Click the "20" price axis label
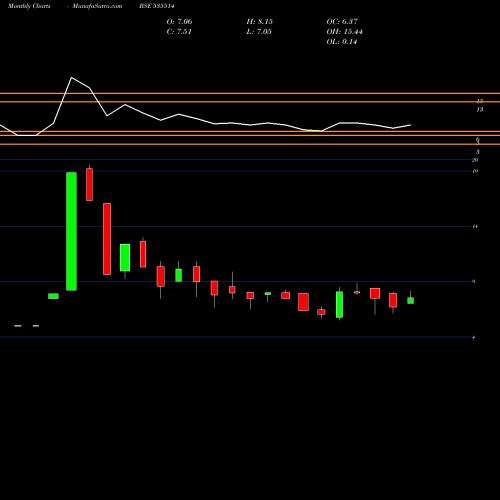The height and width of the screenshot is (500, 500). (475, 160)
